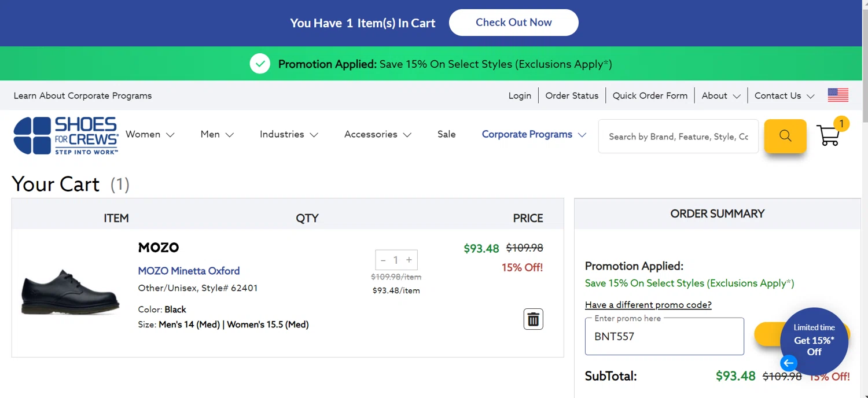Click the ORDER SUMMARY heading

point(718,213)
